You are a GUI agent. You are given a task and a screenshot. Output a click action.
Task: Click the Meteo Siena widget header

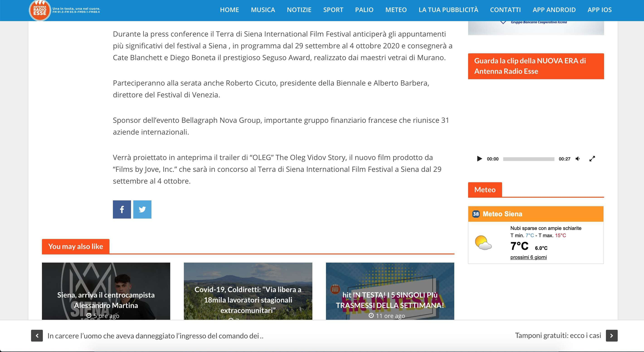tap(536, 214)
